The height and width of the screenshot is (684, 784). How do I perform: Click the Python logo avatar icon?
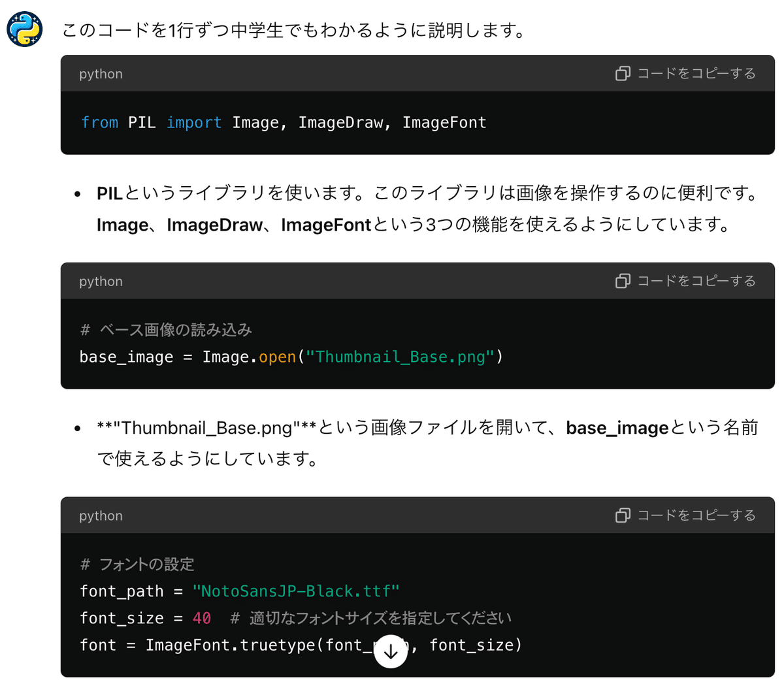click(x=24, y=29)
